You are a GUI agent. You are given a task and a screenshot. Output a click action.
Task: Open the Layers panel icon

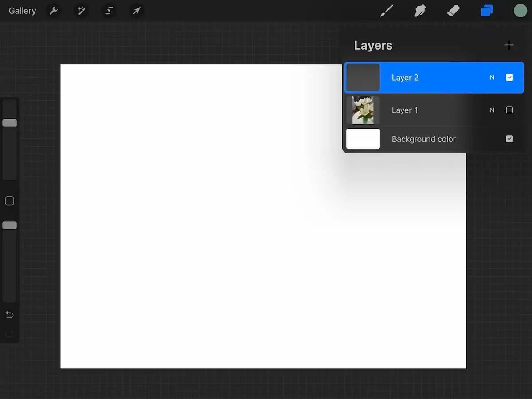coord(487,11)
